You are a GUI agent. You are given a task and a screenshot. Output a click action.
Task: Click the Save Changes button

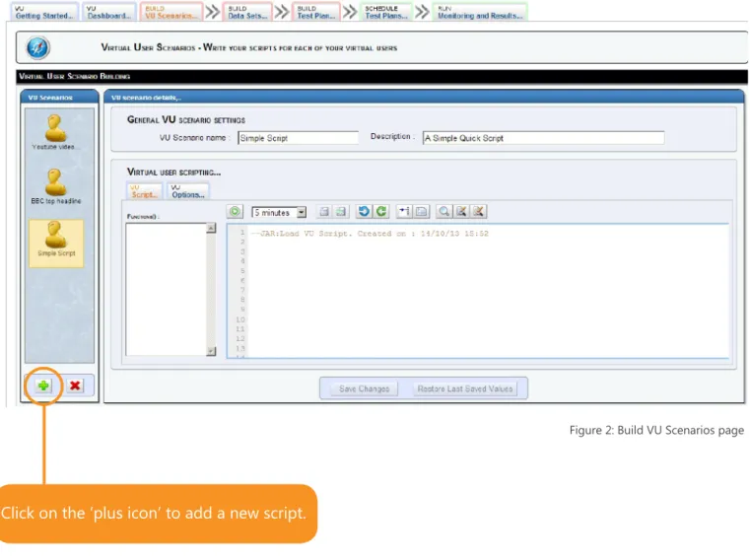coord(364,388)
